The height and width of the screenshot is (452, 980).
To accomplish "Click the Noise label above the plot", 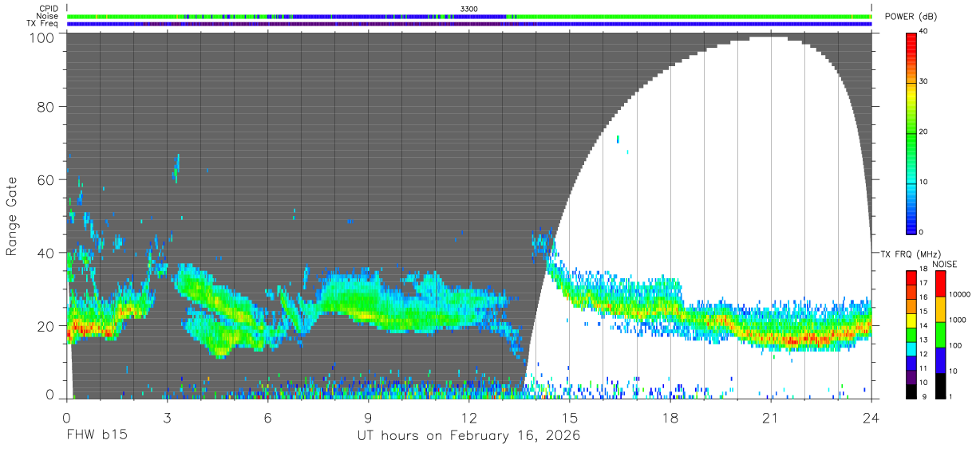I will tap(48, 16).
